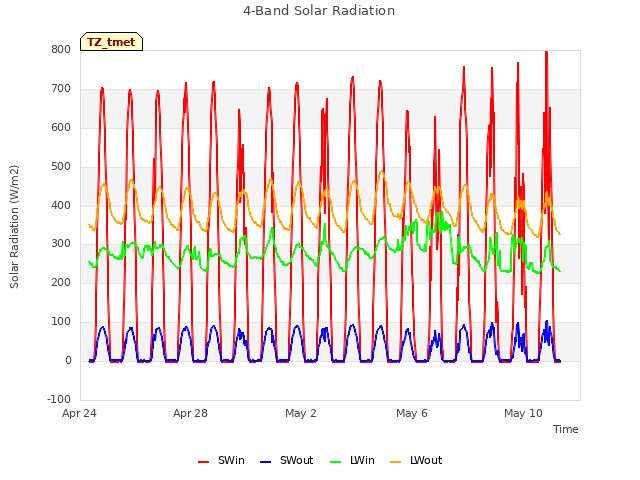Click the 100 y-axis tick label
The image size is (640, 480).
(61, 322)
